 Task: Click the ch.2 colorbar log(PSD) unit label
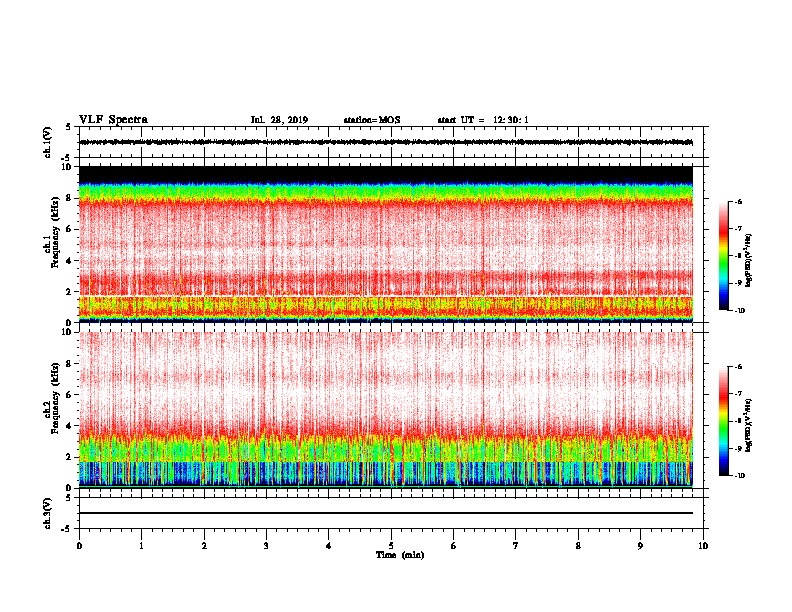(x=749, y=426)
